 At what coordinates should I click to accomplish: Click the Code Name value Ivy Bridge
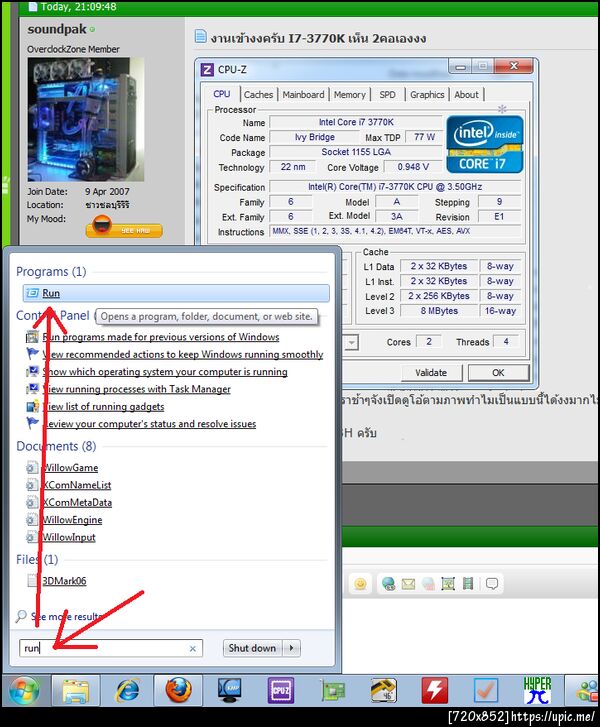314,137
